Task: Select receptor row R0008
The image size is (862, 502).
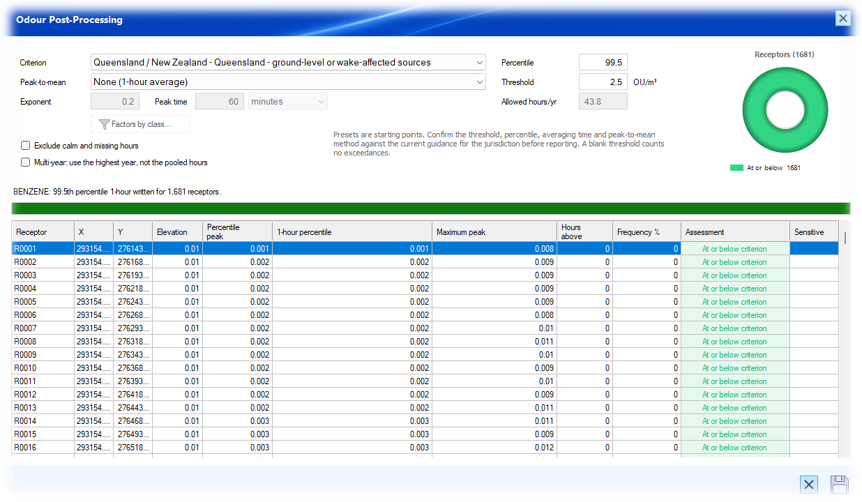Action: [425, 341]
